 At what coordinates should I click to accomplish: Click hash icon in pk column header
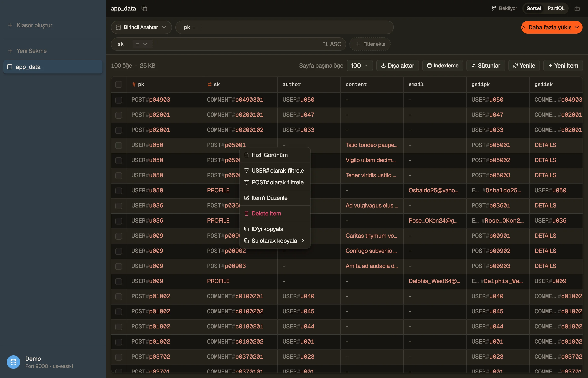134,84
